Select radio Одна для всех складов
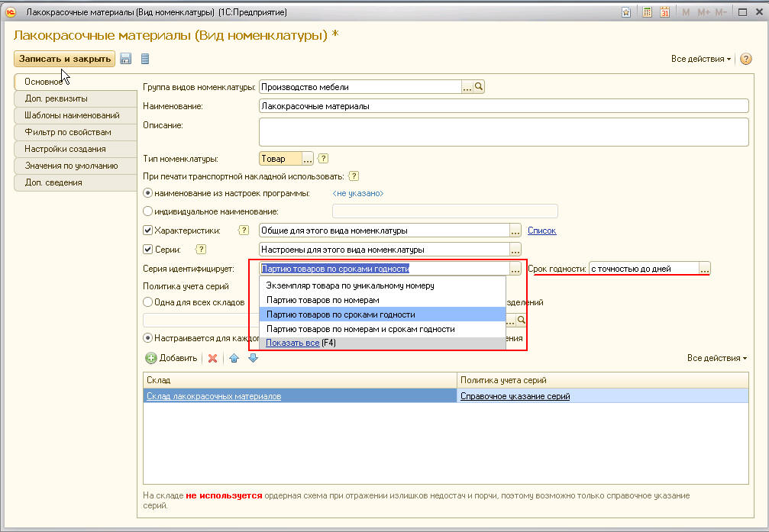Viewport: 769px width, 532px height. pos(147,302)
